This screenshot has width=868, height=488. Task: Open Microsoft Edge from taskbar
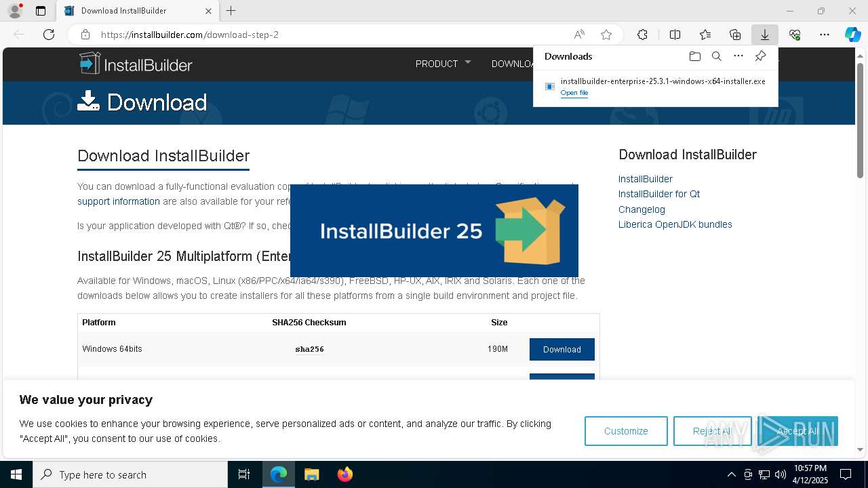tap(279, 474)
